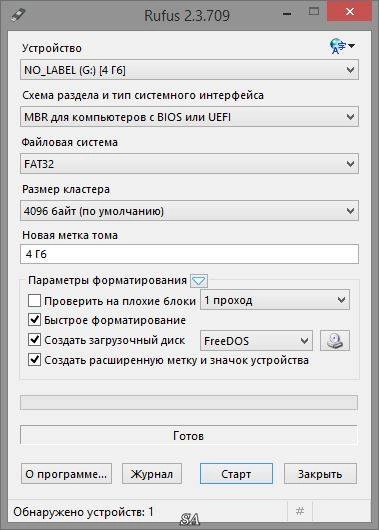This screenshot has height=530, width=379.
Task: Close Rufus with the red X
Action: pyautogui.click(x=350, y=11)
